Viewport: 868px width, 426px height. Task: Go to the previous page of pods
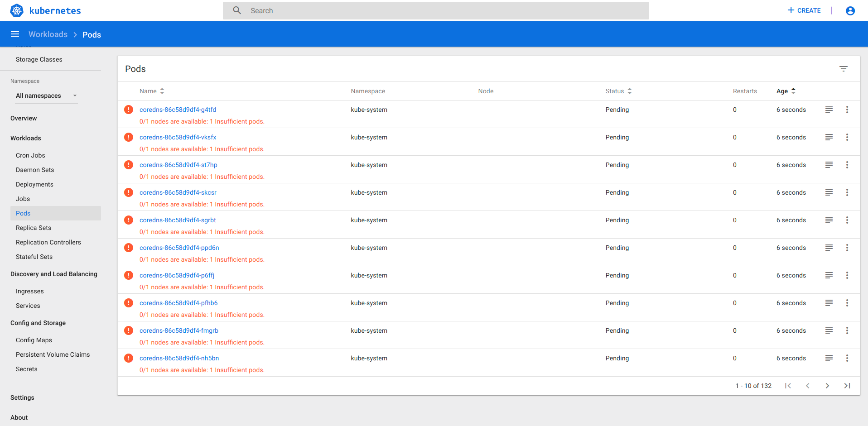pos(807,386)
